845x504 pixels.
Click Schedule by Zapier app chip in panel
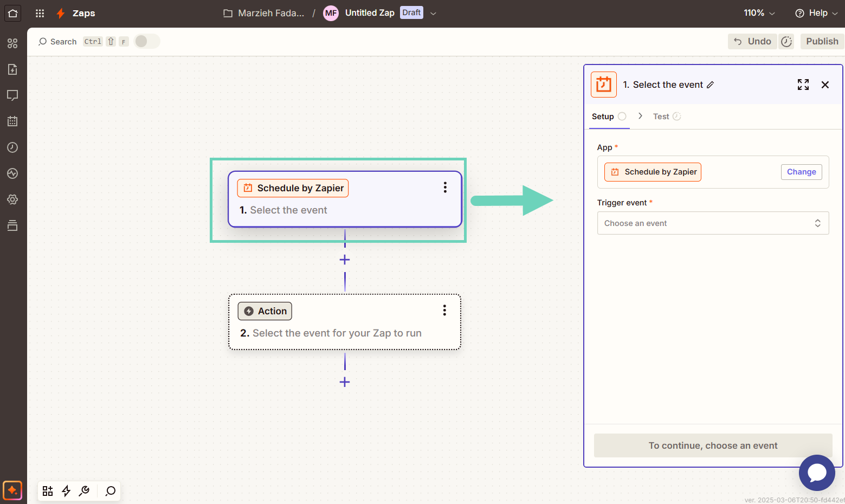click(x=653, y=172)
